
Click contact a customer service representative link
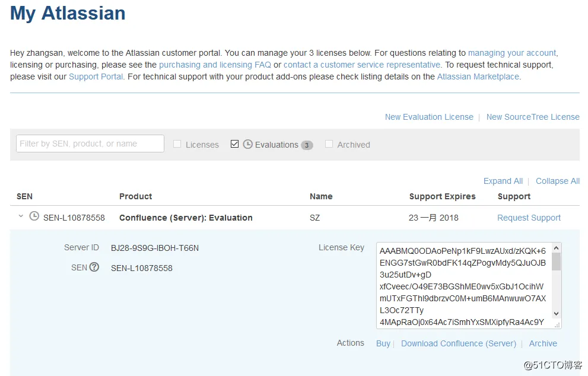click(362, 65)
